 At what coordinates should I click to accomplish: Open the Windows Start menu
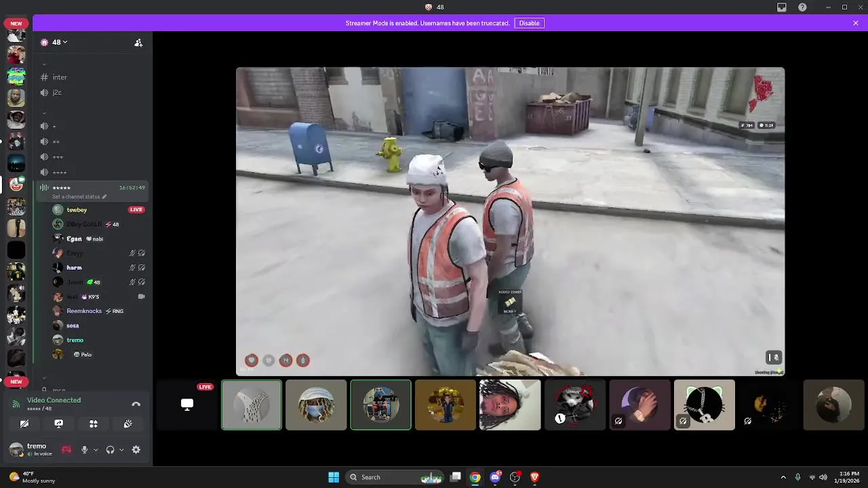(x=334, y=477)
